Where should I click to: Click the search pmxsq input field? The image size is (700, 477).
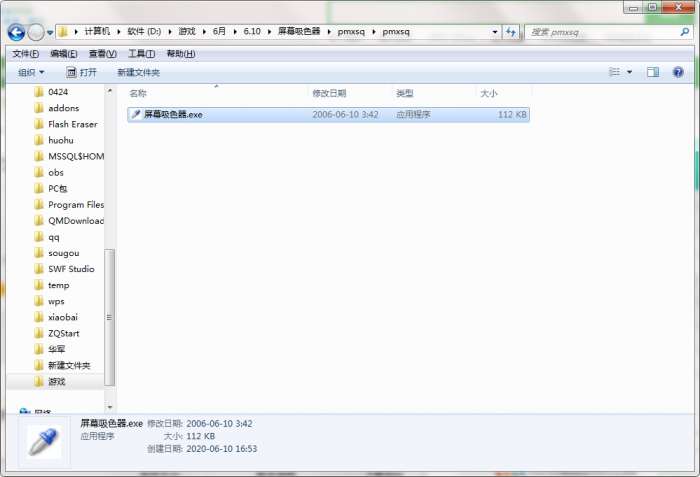(x=603, y=32)
